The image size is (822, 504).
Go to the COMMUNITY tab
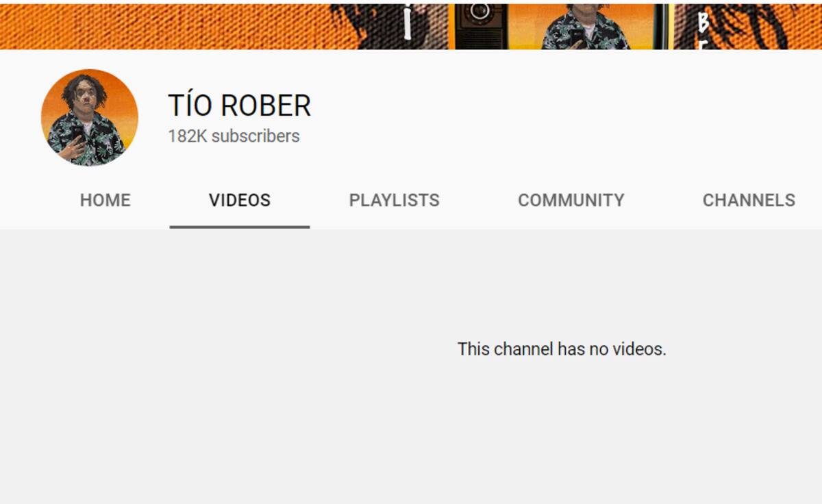click(571, 200)
